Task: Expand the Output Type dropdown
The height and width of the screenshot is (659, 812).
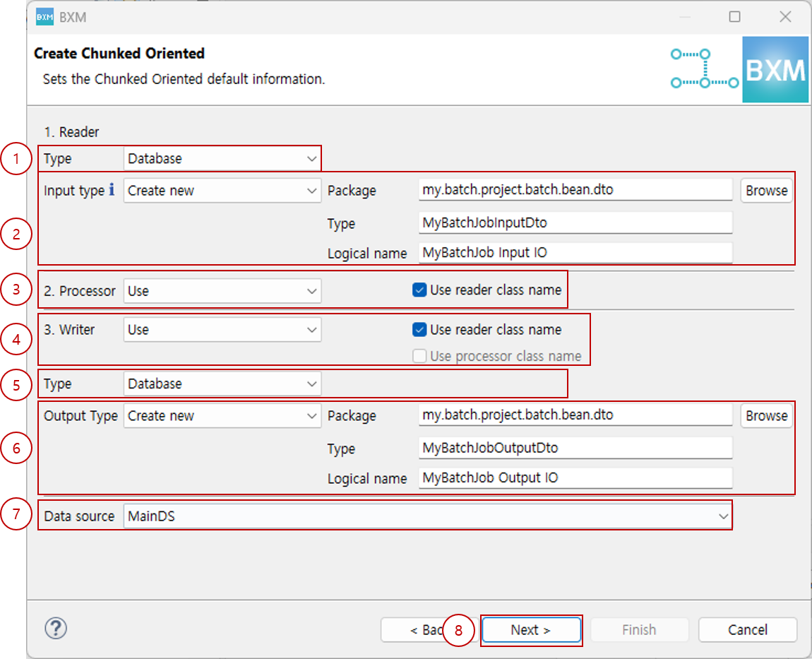Action: click(222, 416)
